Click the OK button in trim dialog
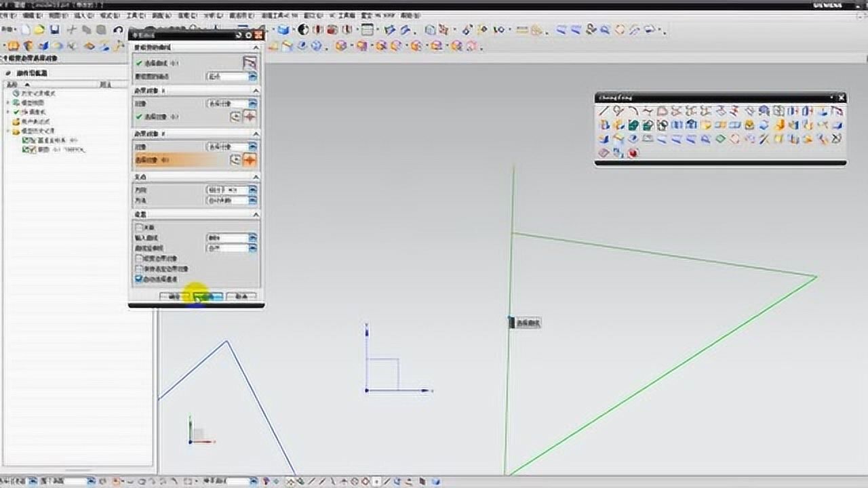 [x=174, y=296]
